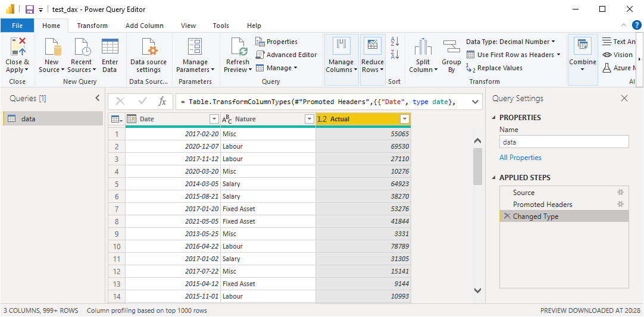Click the query Name input field
Image resolution: width=644 pixels, height=317 pixels.
[564, 142]
